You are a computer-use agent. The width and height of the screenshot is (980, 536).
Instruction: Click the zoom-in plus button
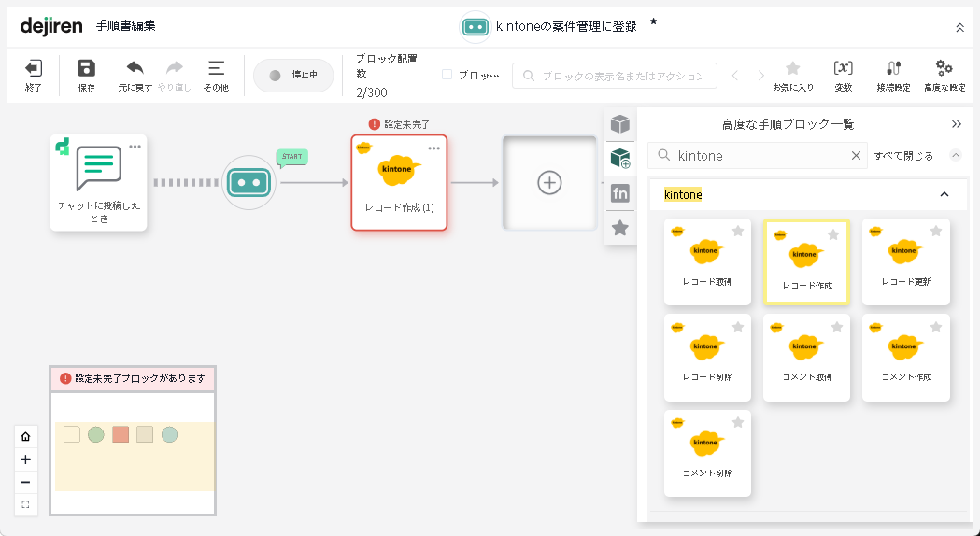coord(25,459)
